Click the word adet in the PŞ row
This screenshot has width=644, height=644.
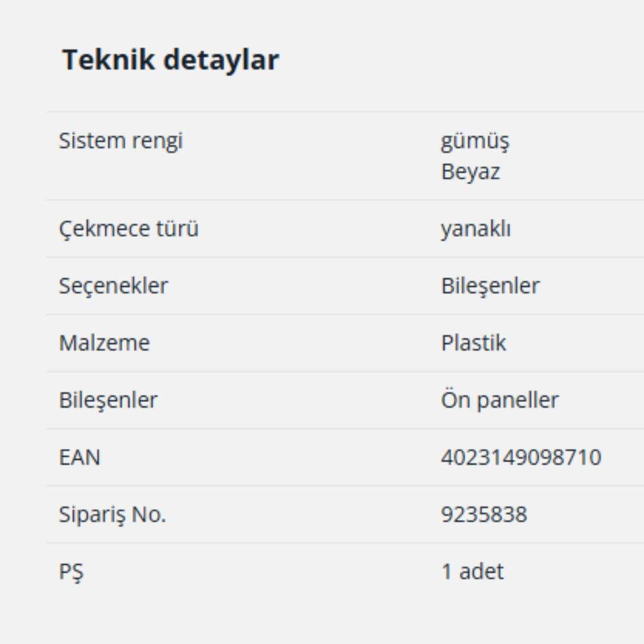(x=481, y=572)
